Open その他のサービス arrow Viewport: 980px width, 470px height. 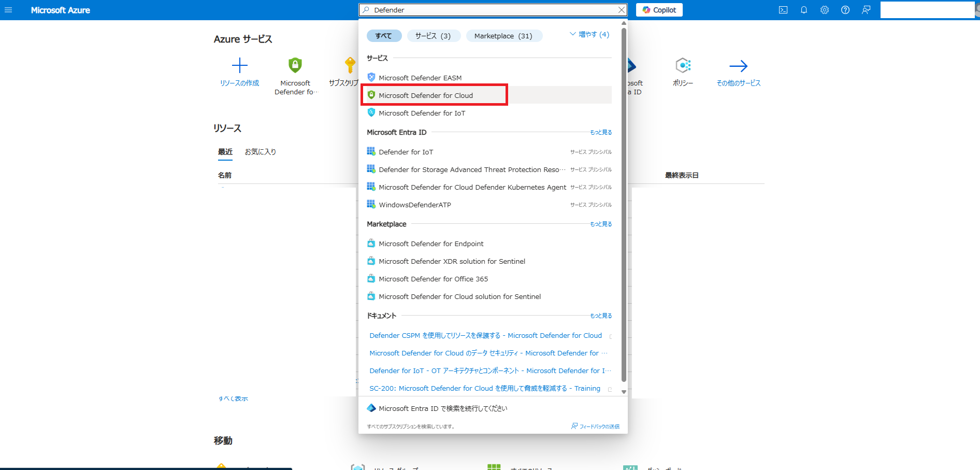(x=738, y=66)
